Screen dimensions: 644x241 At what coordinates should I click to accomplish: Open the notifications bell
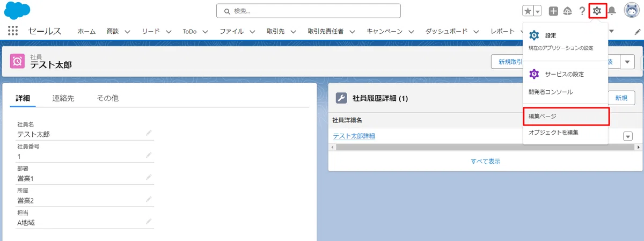611,11
